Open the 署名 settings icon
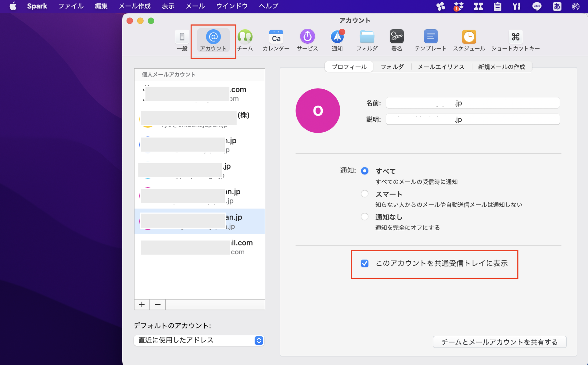Screen dimensions: 588x365 (x=396, y=40)
